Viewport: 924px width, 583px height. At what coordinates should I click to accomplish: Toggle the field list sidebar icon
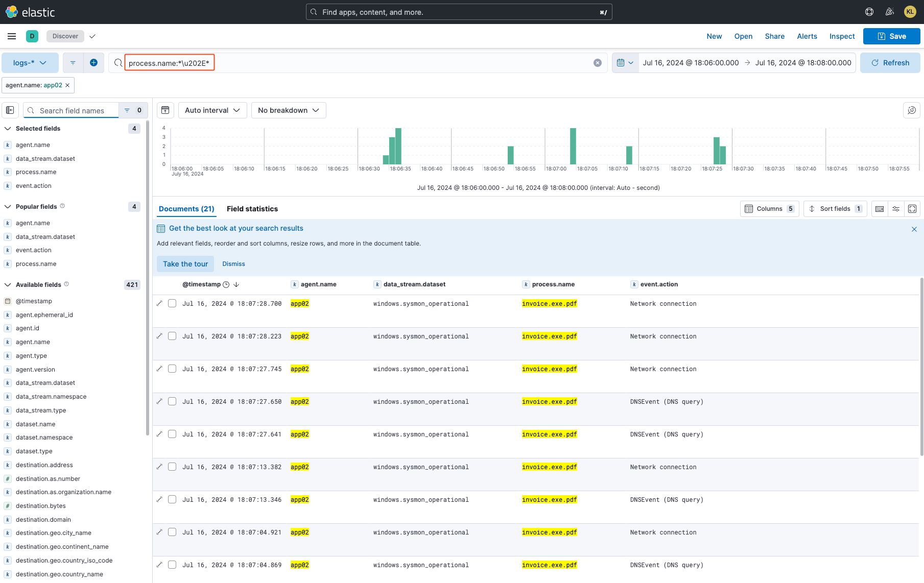click(10, 110)
